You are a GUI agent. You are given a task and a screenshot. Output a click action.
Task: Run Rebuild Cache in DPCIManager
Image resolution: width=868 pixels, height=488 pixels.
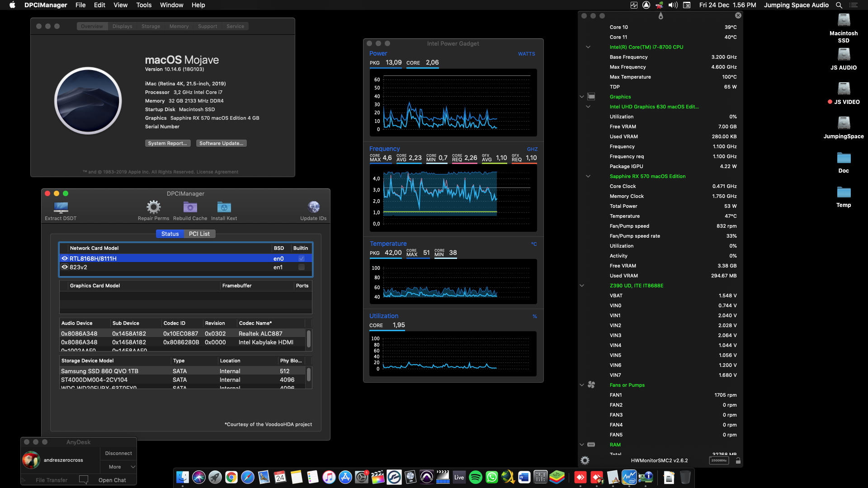[190, 207]
